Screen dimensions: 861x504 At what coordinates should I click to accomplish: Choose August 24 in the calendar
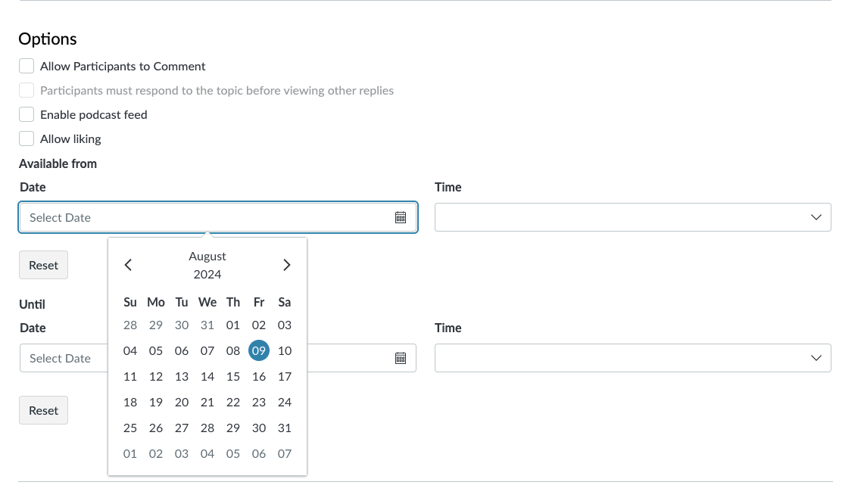285,403
